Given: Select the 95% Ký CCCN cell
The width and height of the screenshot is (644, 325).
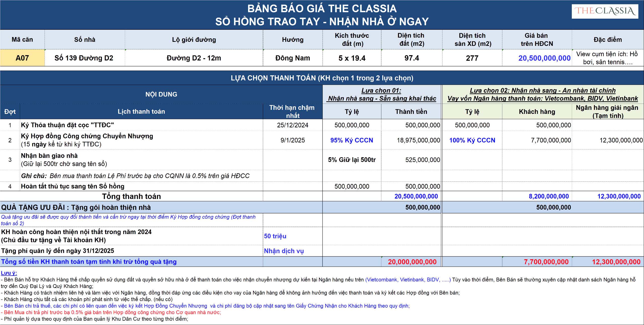Looking at the screenshot, I should (351, 140).
